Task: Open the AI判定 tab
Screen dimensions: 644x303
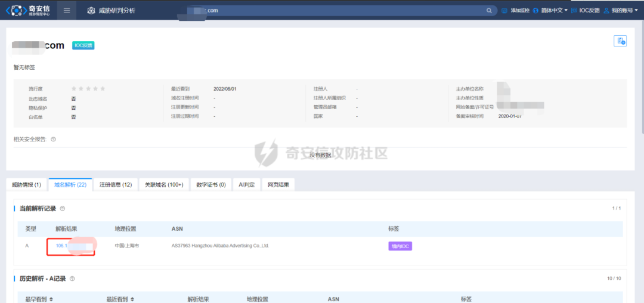Action: [x=246, y=185]
